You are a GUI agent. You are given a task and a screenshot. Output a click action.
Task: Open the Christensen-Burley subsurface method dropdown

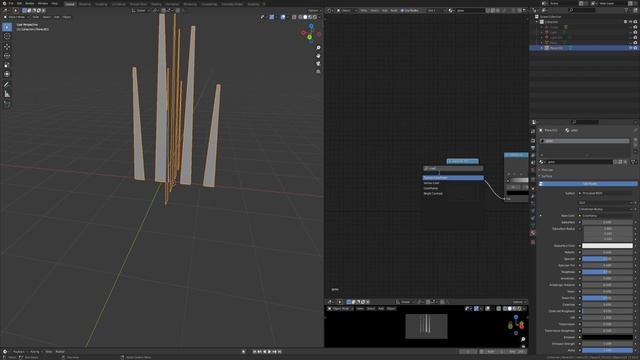click(x=606, y=209)
